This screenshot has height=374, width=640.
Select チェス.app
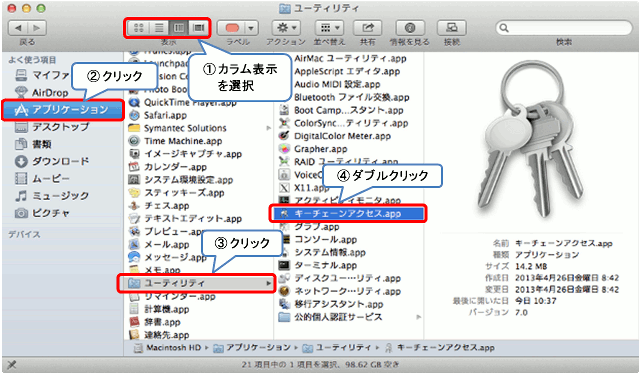pos(159,206)
